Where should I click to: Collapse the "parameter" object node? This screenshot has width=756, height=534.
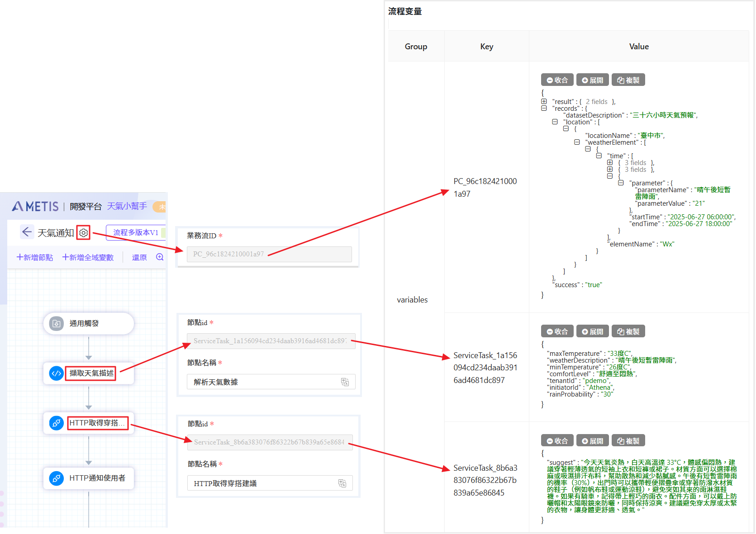(x=621, y=183)
